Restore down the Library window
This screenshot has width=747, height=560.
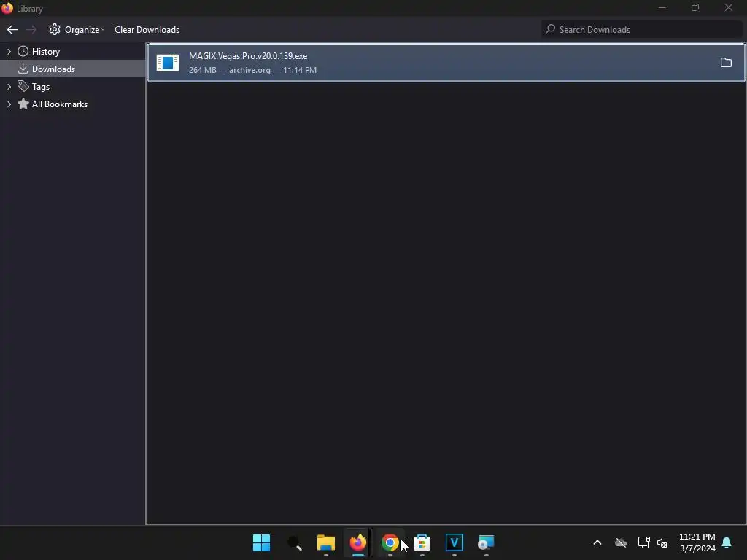695,7
